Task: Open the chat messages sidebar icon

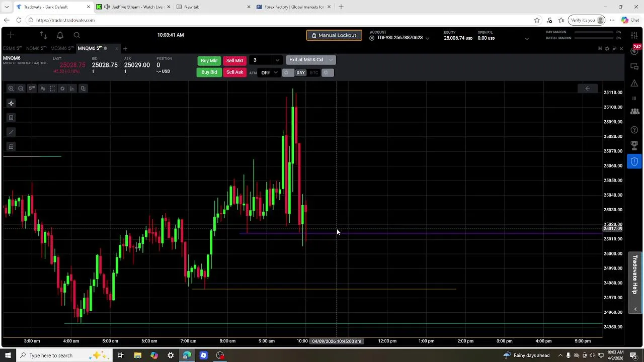Action: [634, 67]
